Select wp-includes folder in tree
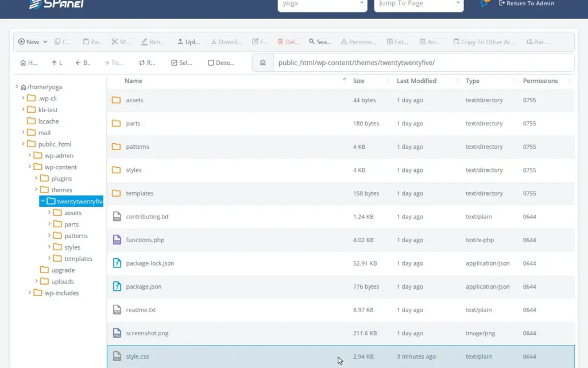Viewport: 588px width, 368px height. click(61, 293)
